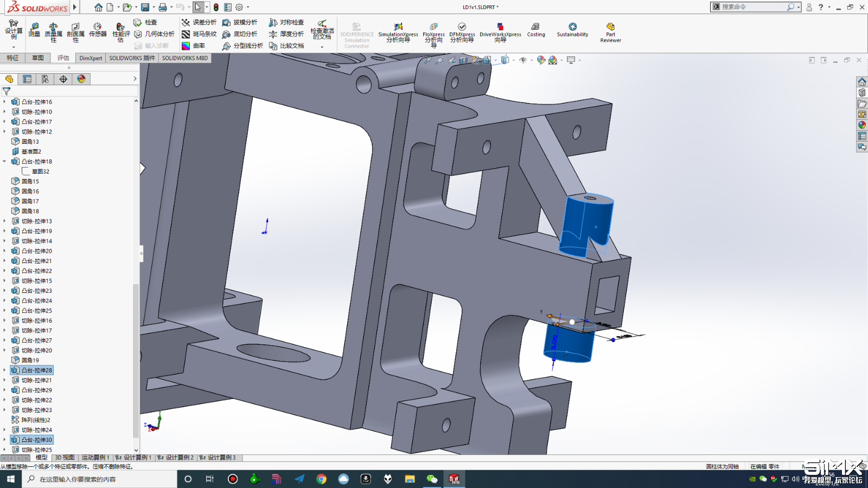Image resolution: width=868 pixels, height=488 pixels.
Task: Switch to DisplayManager tab icon
Action: [x=81, y=79]
